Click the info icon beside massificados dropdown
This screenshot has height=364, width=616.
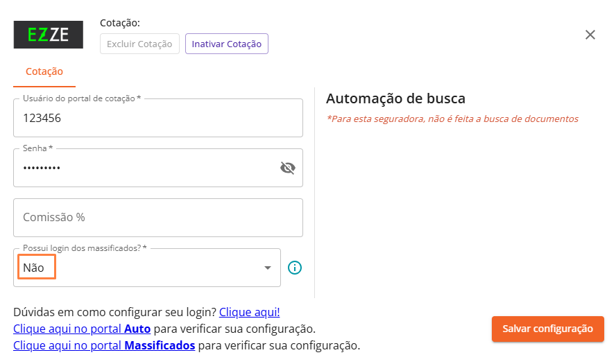tap(295, 268)
